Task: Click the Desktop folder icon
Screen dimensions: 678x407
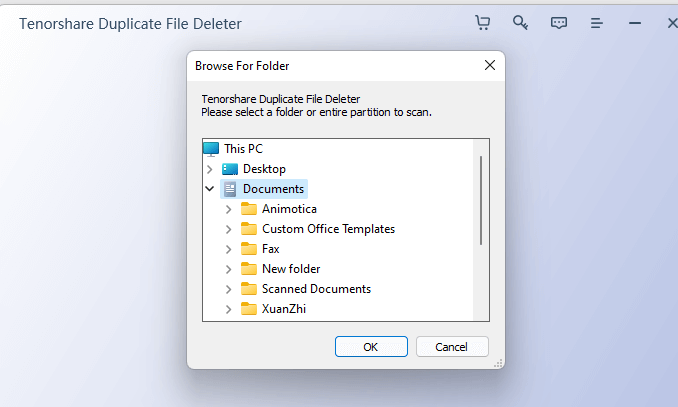Action: coord(230,169)
